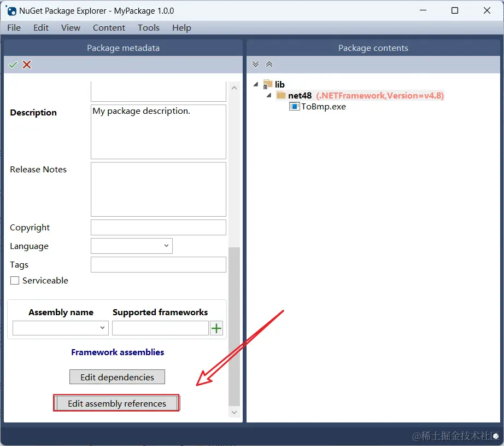Image resolution: width=504 pixels, height=446 pixels.
Task: Select the net48 folder icon
Action: pos(282,95)
